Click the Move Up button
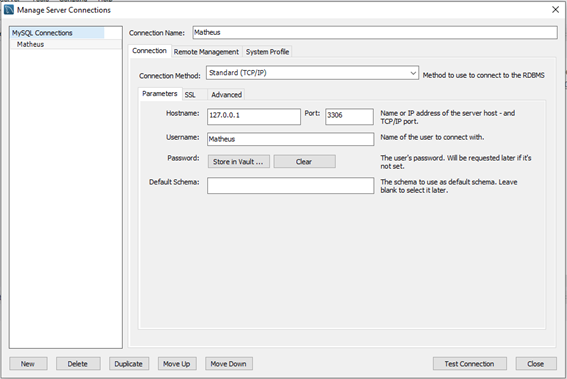The height and width of the screenshot is (379, 567). click(x=177, y=364)
